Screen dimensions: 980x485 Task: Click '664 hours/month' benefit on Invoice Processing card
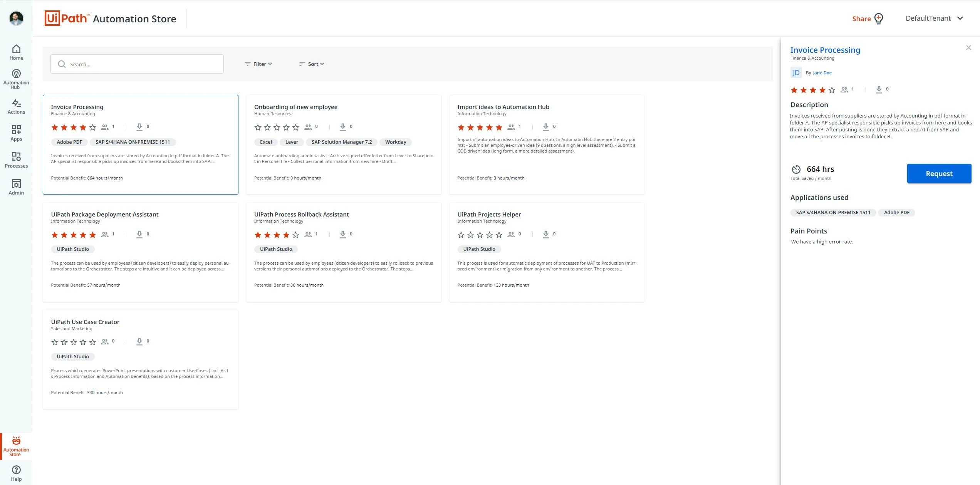point(105,178)
